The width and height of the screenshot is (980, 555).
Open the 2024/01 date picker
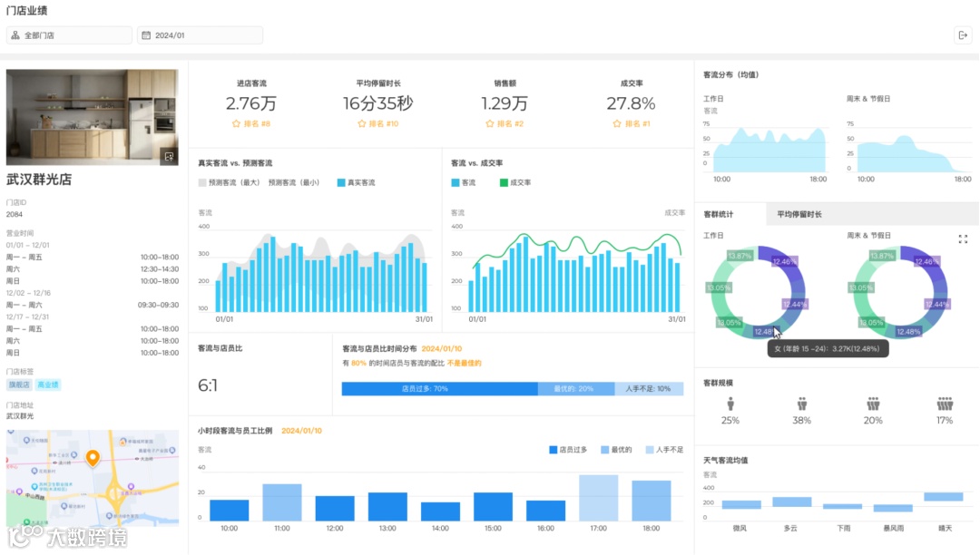pos(200,35)
